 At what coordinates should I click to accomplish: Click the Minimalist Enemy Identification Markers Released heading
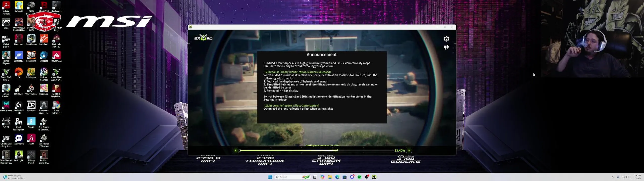(x=298, y=72)
